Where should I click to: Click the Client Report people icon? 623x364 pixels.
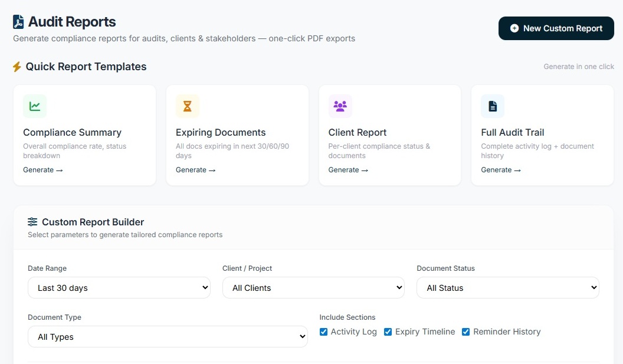pos(340,106)
